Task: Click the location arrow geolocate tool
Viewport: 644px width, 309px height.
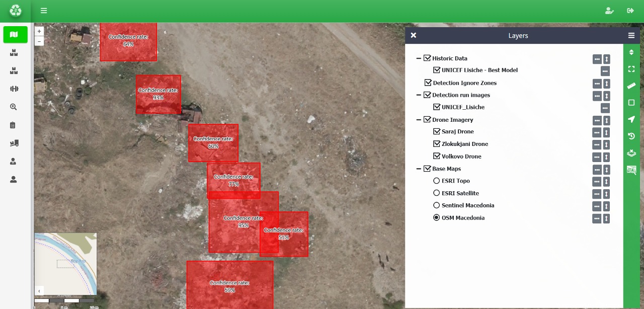Action: [x=631, y=119]
